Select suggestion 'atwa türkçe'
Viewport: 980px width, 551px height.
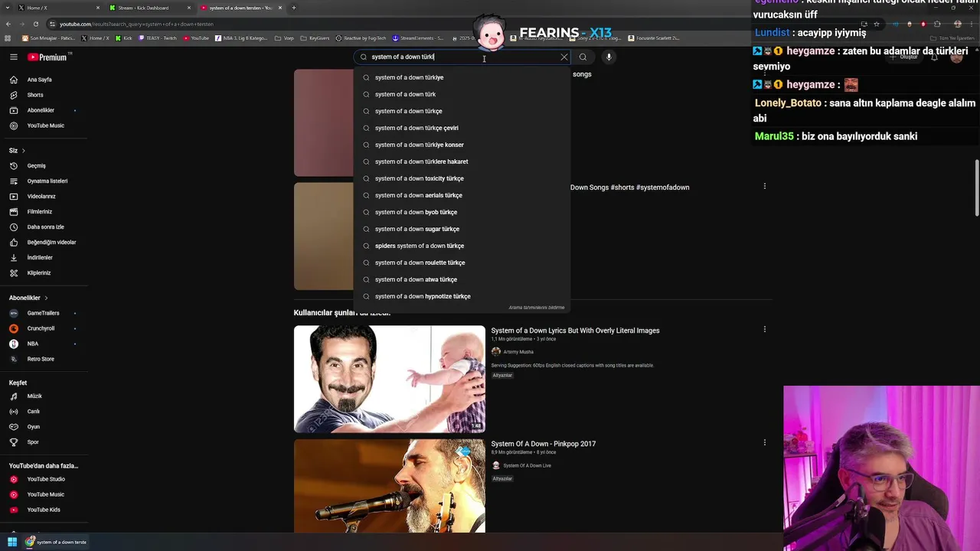(462, 279)
